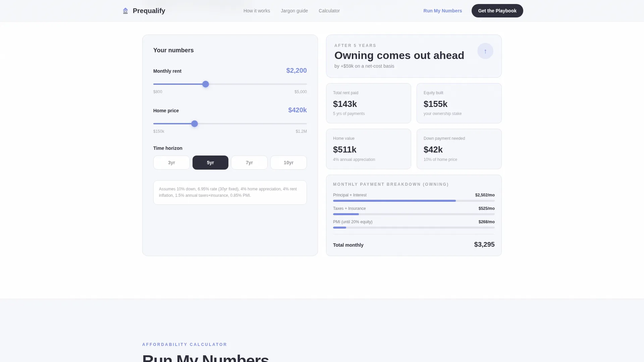The width and height of the screenshot is (644, 362).
Task: Click the $2,200 monthly rent value
Action: click(x=297, y=70)
